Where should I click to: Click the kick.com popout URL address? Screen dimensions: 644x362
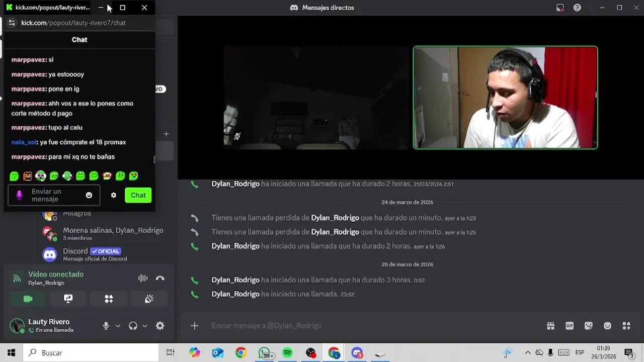pos(73,23)
